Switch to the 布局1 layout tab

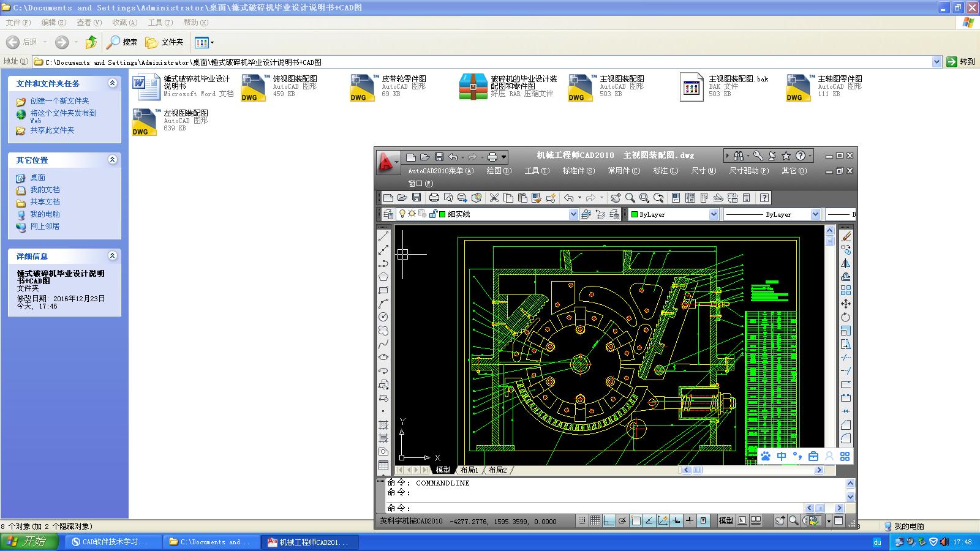[468, 470]
